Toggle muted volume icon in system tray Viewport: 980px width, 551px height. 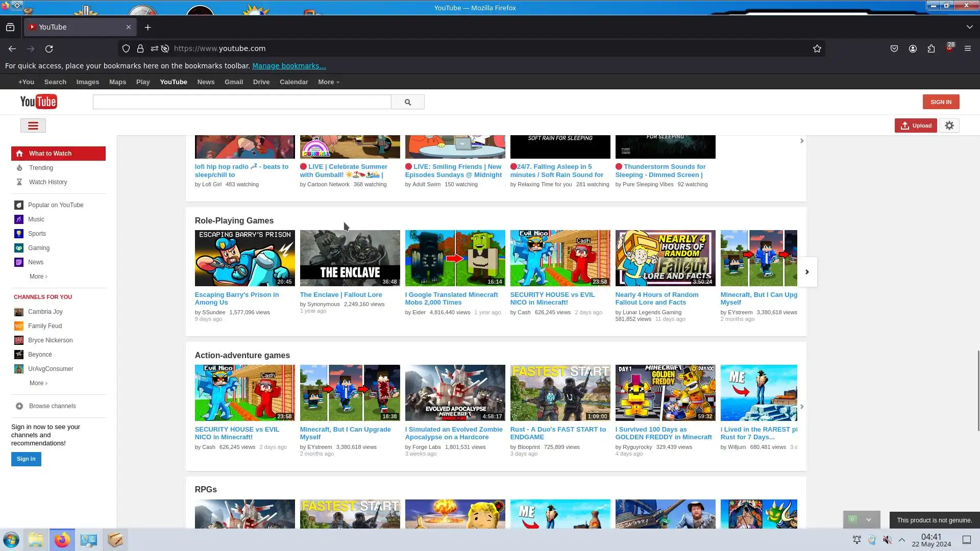pyautogui.click(x=888, y=540)
